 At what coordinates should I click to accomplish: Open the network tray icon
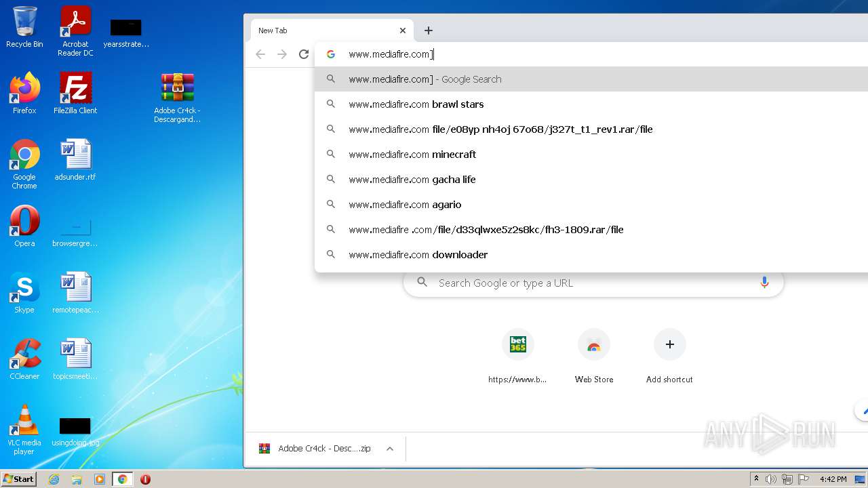pyautogui.click(x=787, y=479)
